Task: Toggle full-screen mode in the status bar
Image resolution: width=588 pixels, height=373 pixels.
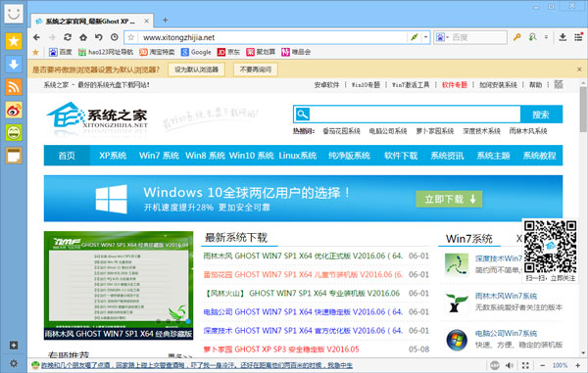Action: coord(525,365)
